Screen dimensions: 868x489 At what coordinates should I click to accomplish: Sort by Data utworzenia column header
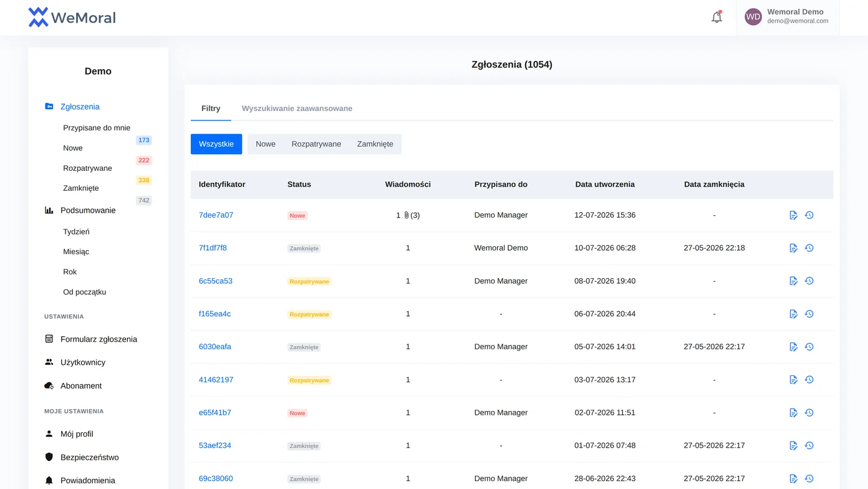coord(605,185)
